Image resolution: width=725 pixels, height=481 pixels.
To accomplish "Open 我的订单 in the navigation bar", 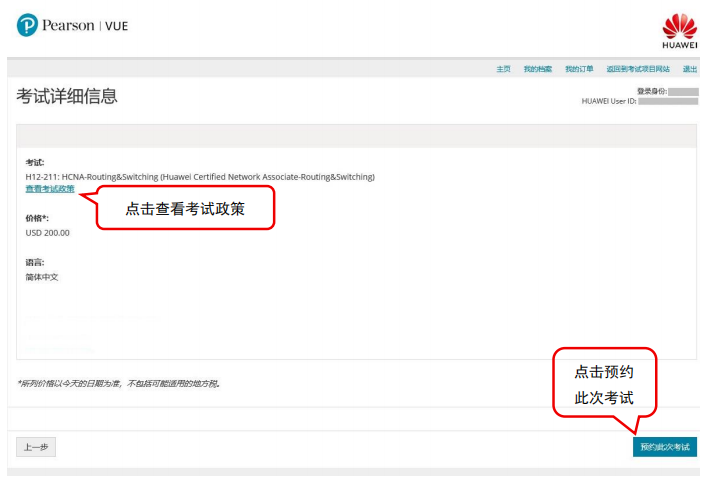I will [578, 69].
